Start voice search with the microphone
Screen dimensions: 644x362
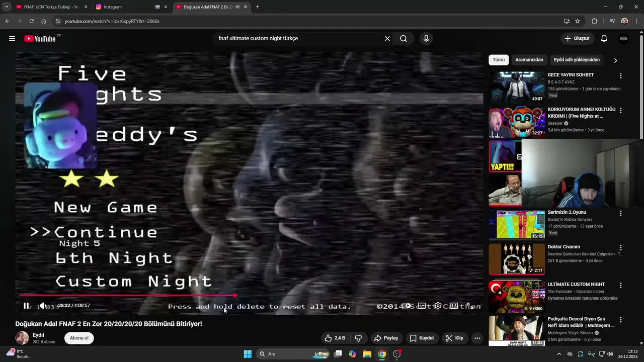(426, 39)
